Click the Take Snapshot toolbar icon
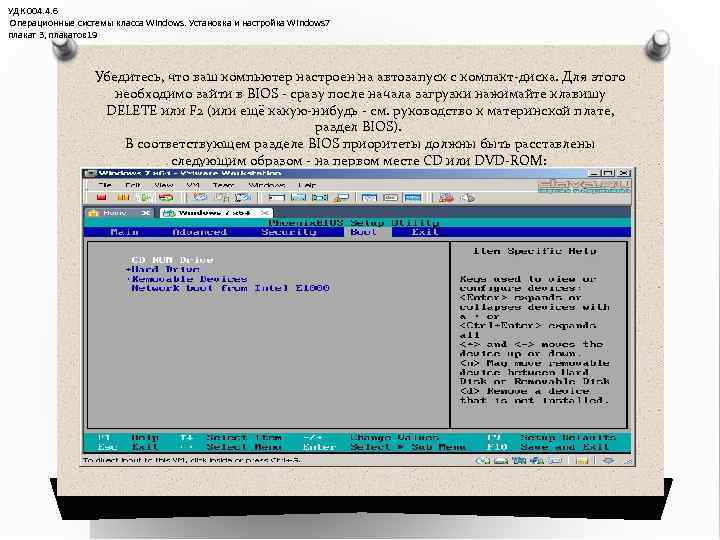 (200, 197)
